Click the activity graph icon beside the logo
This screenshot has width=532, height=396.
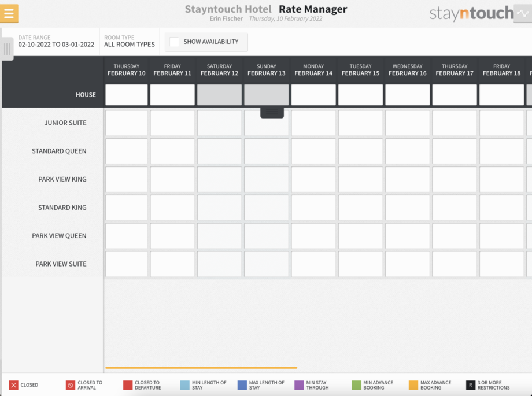click(523, 13)
